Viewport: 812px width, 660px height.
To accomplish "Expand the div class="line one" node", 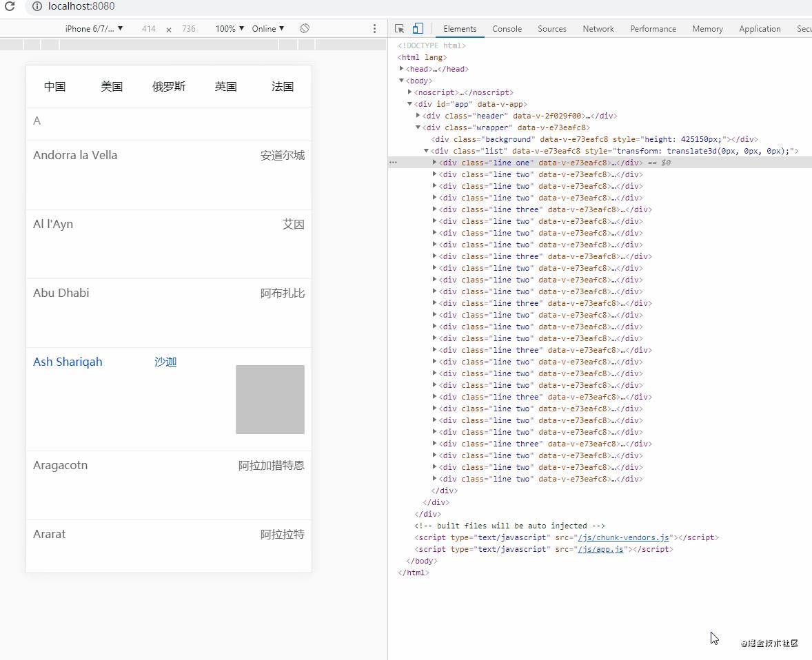I will point(434,163).
